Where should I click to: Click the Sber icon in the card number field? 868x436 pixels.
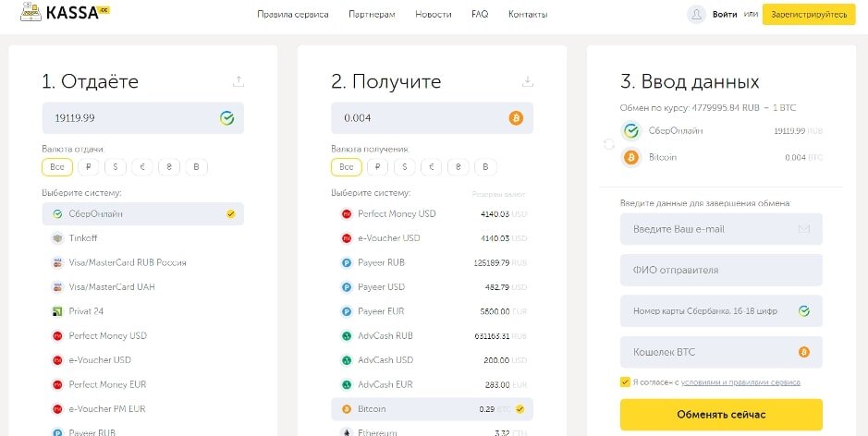804,311
